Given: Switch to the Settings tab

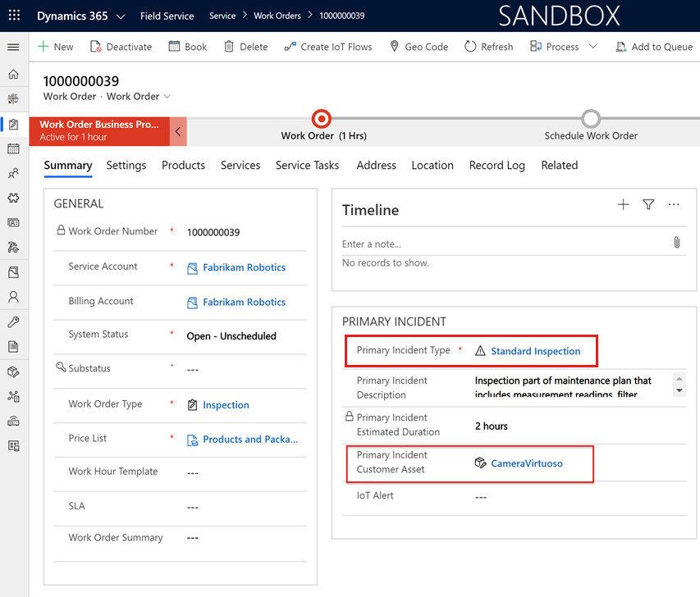Looking at the screenshot, I should point(126,166).
